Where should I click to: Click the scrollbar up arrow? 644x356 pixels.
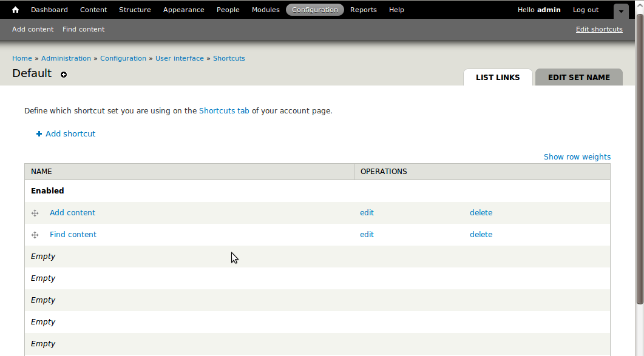pyautogui.click(x=640, y=7)
